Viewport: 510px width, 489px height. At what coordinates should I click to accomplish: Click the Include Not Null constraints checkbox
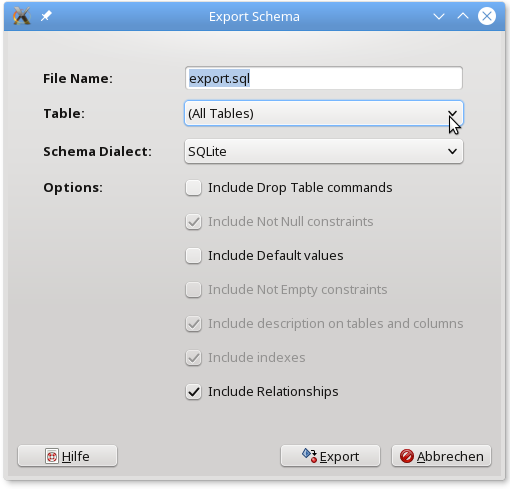point(193,222)
